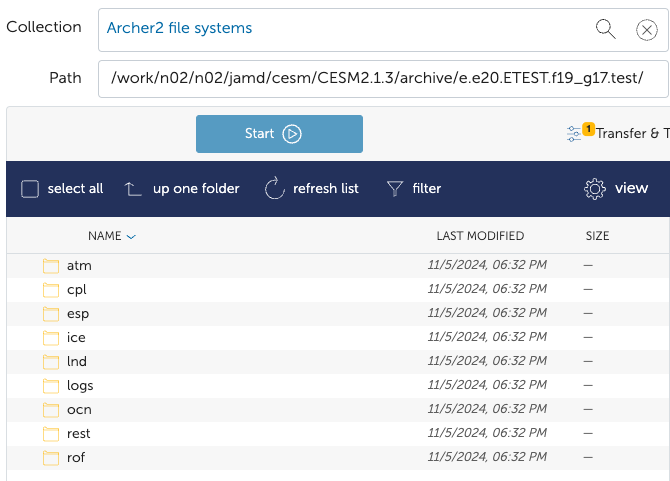This screenshot has width=670, height=481.
Task: Select the ocn folder icon
Action: click(x=51, y=410)
